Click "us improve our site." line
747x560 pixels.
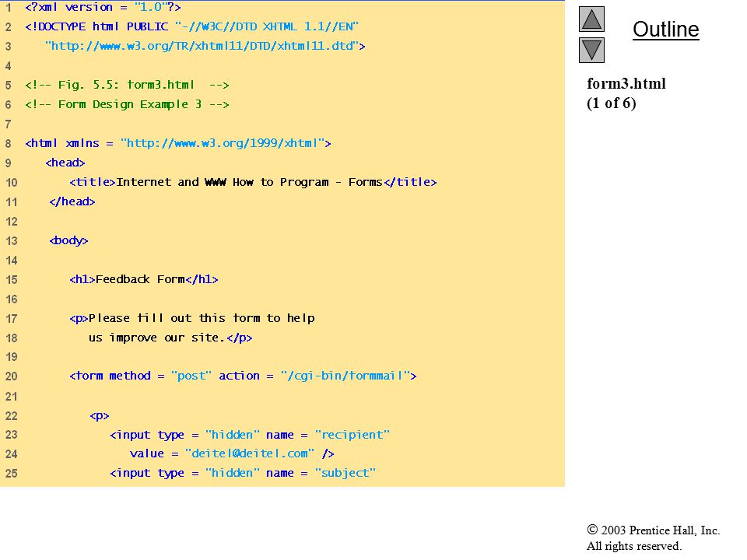[170, 338]
